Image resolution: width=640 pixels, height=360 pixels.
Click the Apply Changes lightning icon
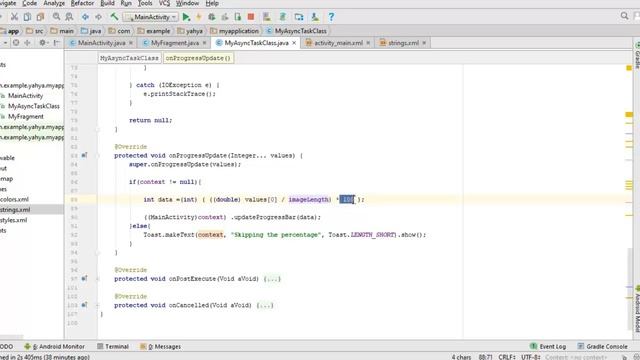click(199, 17)
